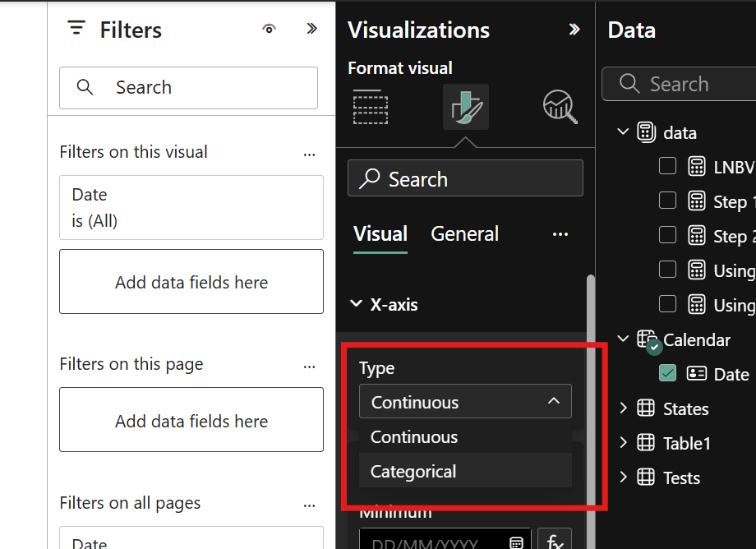Screen dimensions: 756x549
Task: Click the Data pane search box
Action: pyautogui.click(x=679, y=84)
